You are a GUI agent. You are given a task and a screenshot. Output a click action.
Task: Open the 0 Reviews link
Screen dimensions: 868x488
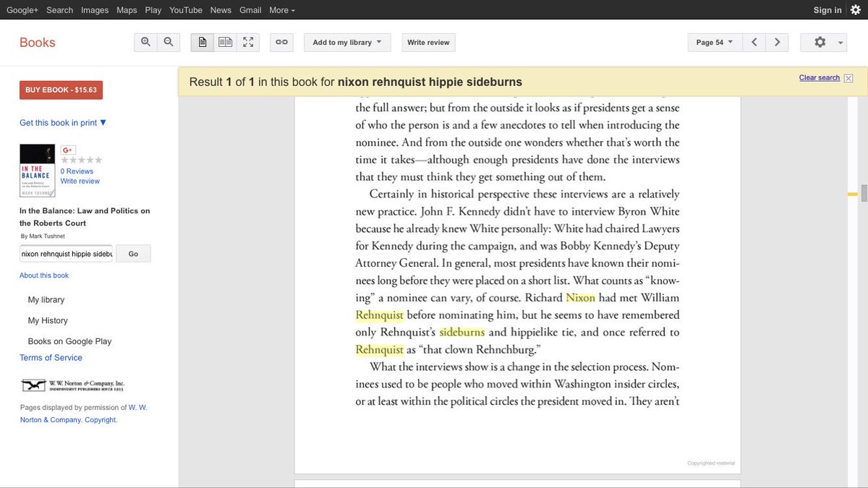click(x=77, y=171)
